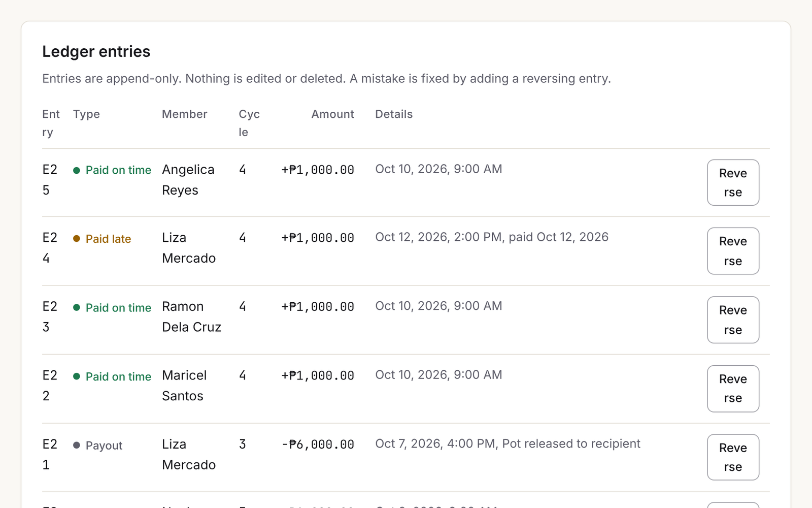Viewport: 812px width, 508px height.
Task: Click the Member column header
Action: [x=184, y=114]
